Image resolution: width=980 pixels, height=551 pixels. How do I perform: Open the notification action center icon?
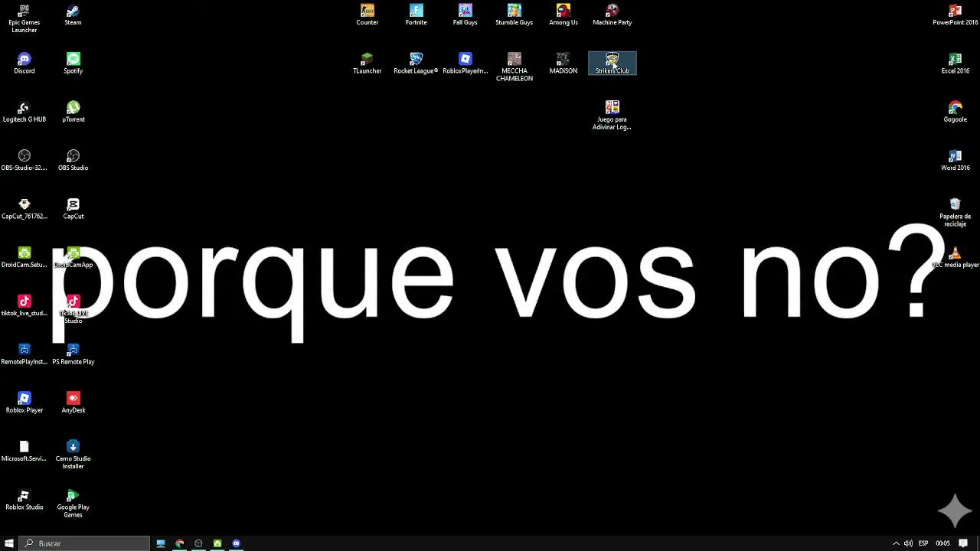(963, 543)
